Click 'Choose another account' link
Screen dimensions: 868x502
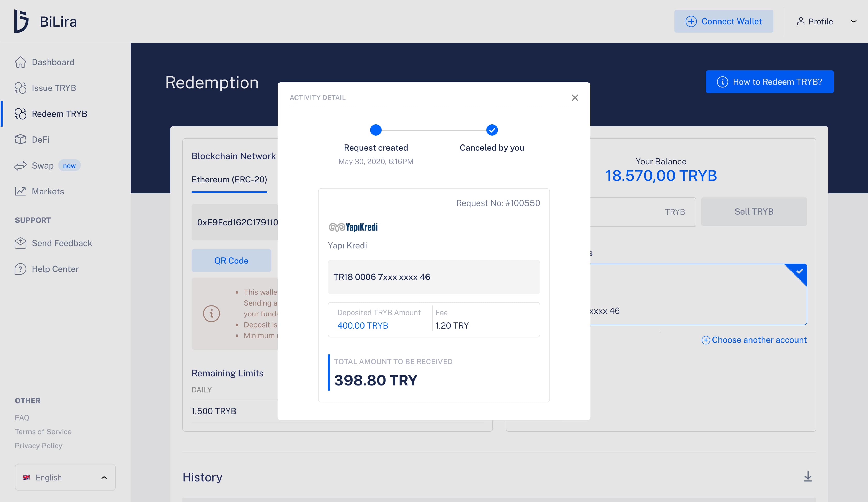(754, 340)
